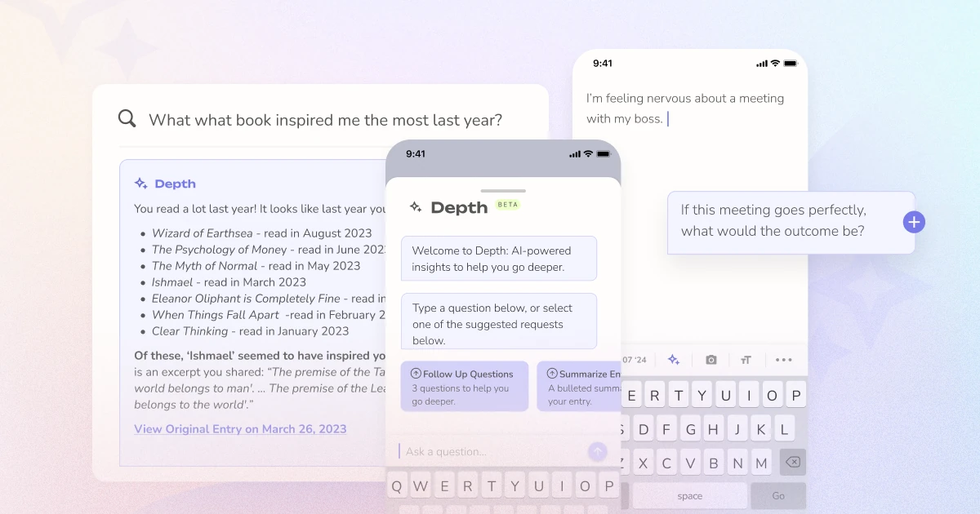Tap the C key on the right phone keyboard

click(x=666, y=463)
